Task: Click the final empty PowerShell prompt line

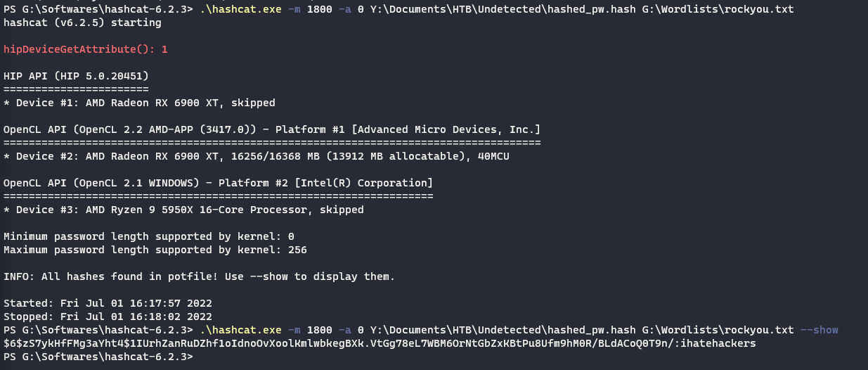Action: [x=98, y=357]
